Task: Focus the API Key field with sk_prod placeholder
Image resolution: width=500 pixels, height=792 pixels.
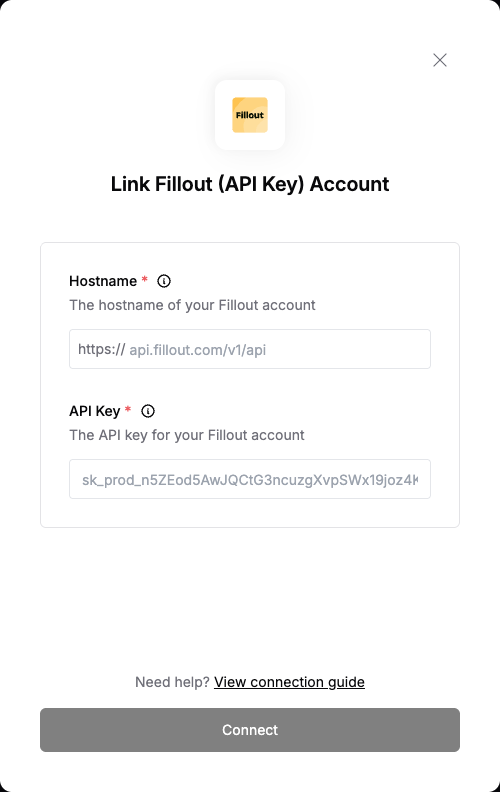Action: click(x=250, y=479)
